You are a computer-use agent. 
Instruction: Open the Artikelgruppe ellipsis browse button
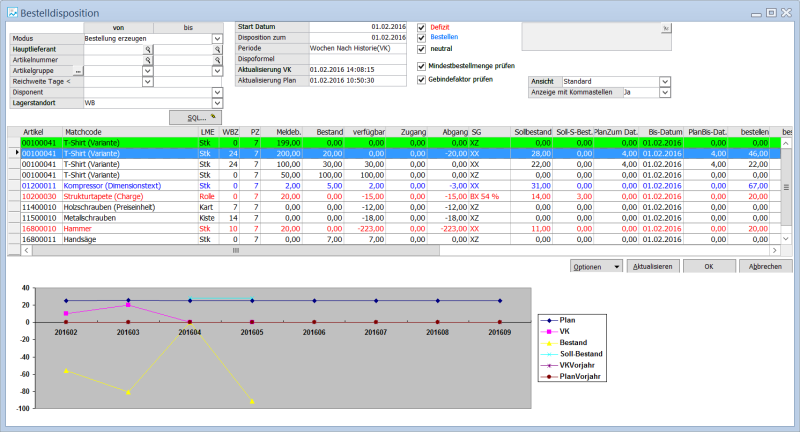tap(79, 71)
